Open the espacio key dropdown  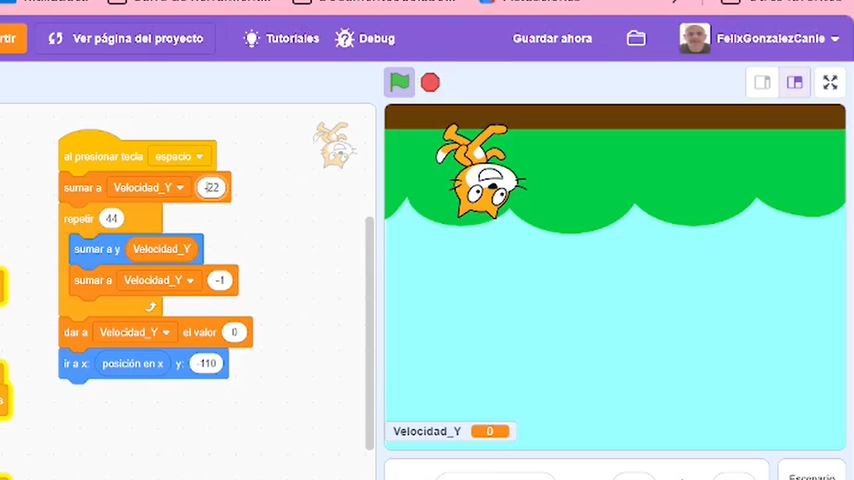pos(179,157)
